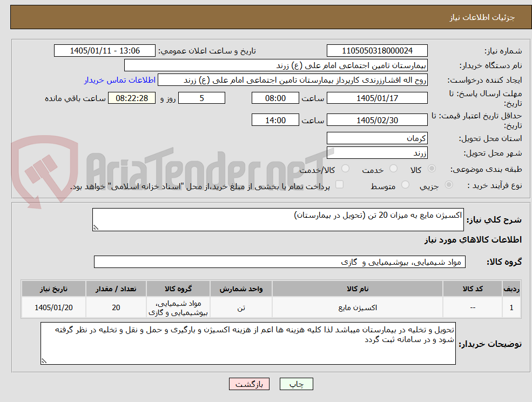Click the deadline hour field 08:00
Viewport: 532px width, 402px height.
coord(275,98)
